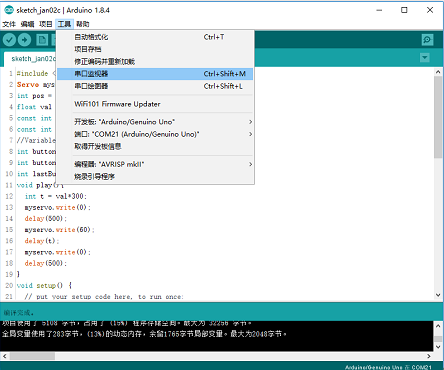This screenshot has width=444, height=370.
Task: Click the Verify checkmark toolbar button
Action: point(9,40)
